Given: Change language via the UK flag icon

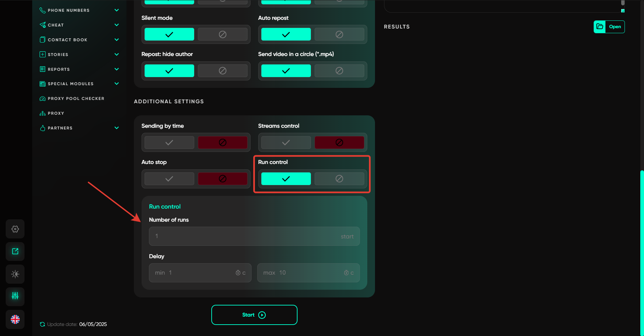Looking at the screenshot, I should [15, 319].
